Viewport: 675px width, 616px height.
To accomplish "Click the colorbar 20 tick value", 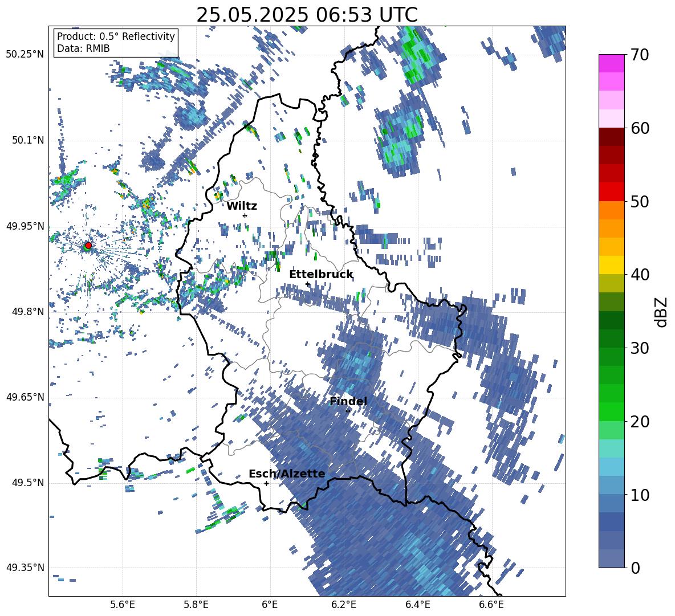I will 640,422.
